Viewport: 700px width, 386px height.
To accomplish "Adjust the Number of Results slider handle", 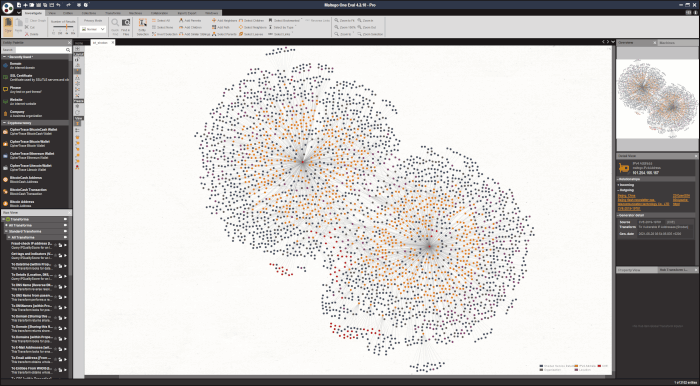I will click(67, 27).
